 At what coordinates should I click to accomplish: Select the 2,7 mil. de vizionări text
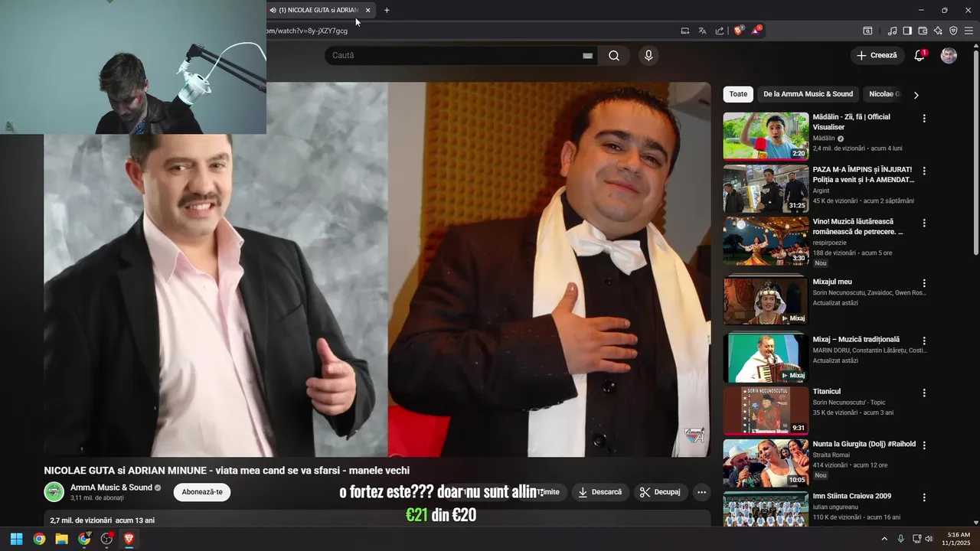coord(80,520)
